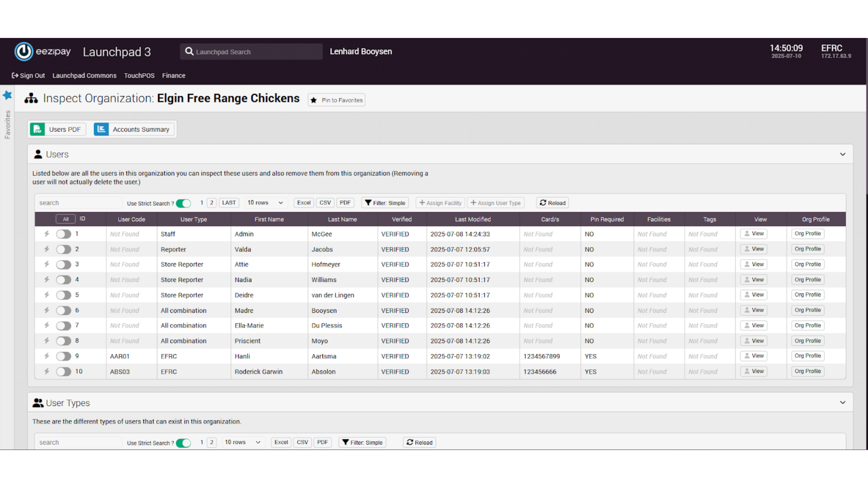Export Users table to Excel

[x=304, y=203]
